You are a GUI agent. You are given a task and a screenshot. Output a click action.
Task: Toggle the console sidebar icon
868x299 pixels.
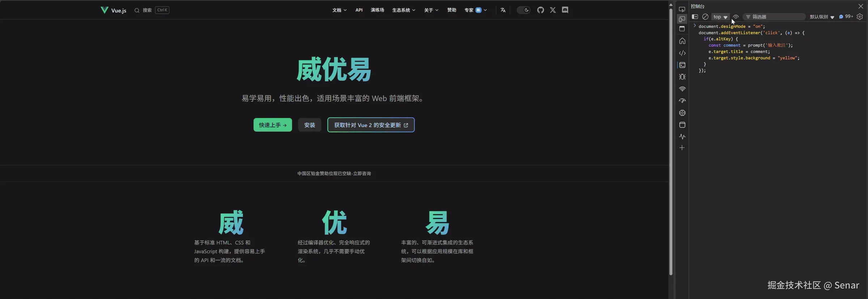695,17
